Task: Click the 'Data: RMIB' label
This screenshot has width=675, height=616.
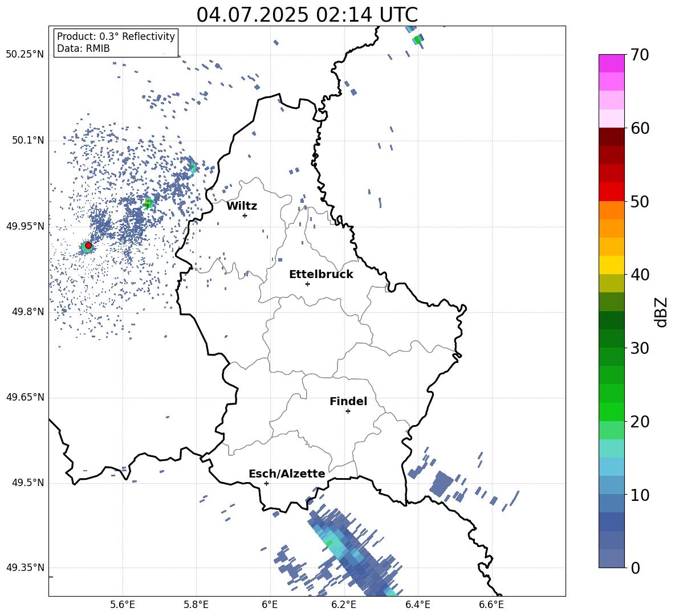Action: 83,48
